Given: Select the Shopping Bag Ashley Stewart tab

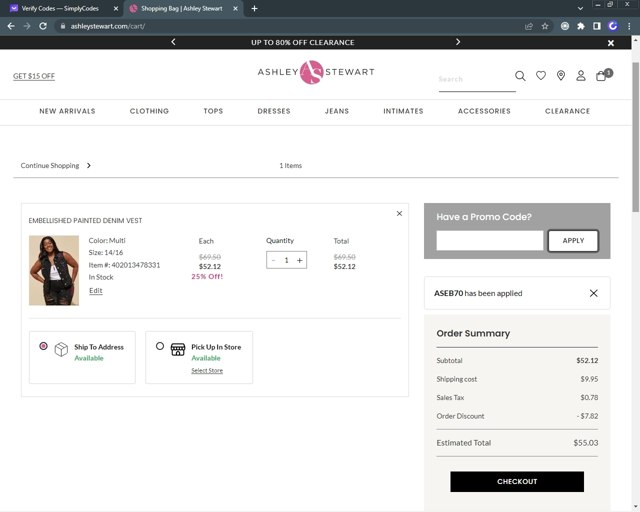Looking at the screenshot, I should point(181,8).
